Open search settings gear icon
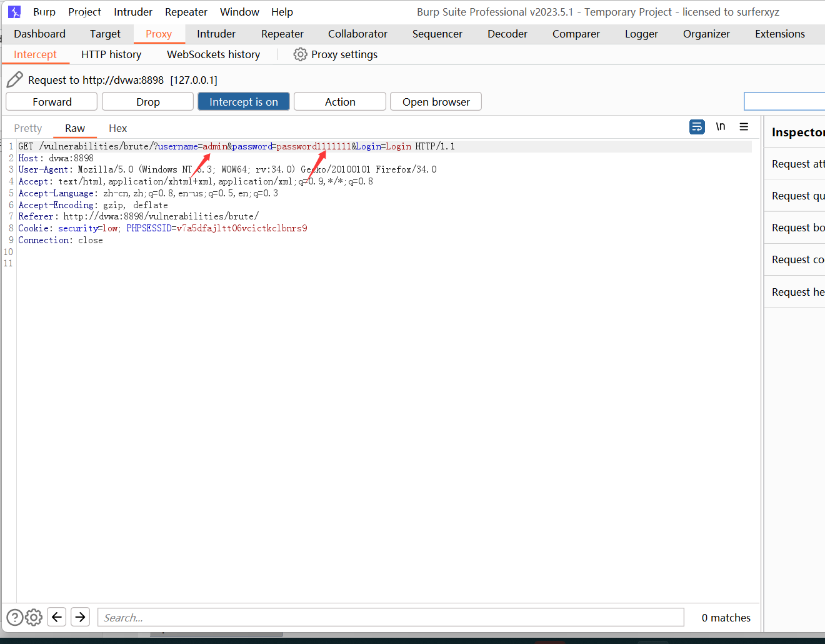Image resolution: width=825 pixels, height=644 pixels. click(34, 617)
